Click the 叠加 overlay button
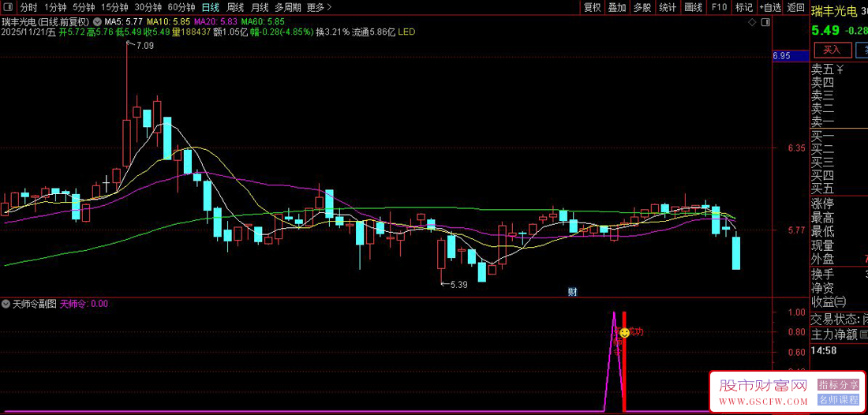The height and width of the screenshot is (415, 868). [617, 7]
